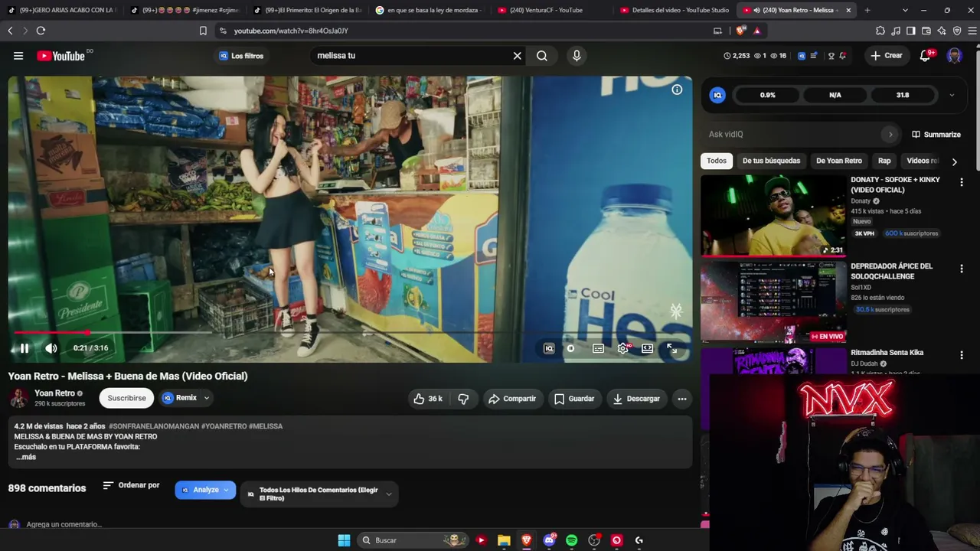Open the YouTube guide hamburger menu

pyautogui.click(x=18, y=56)
